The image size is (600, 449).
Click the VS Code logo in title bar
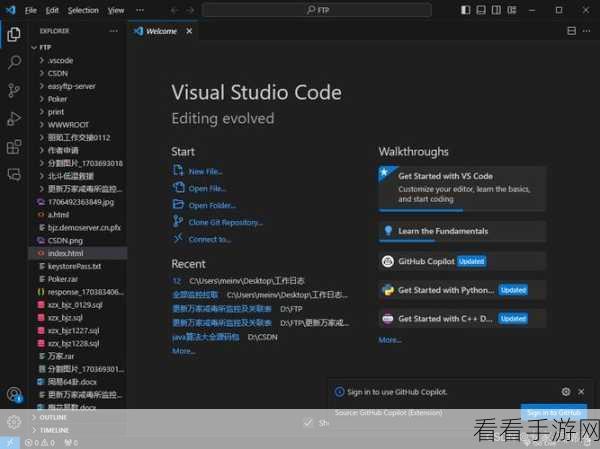click(10, 10)
